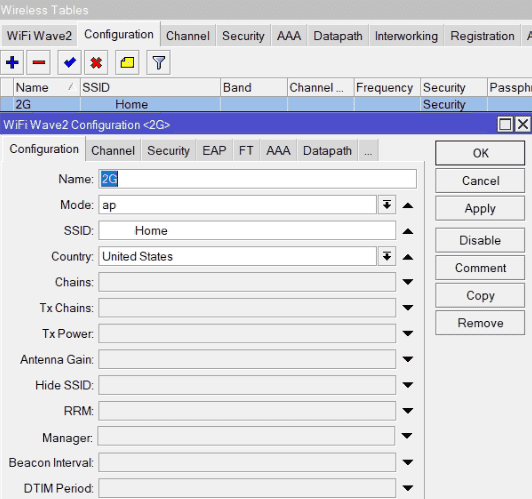Click the disabled Hide SSID field
The width and height of the screenshot is (532, 499).
[247, 385]
